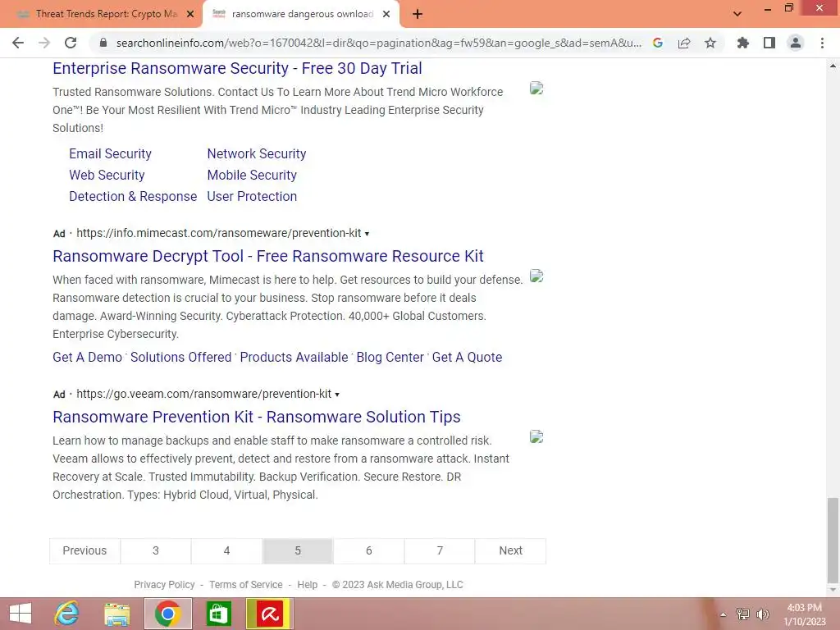The height and width of the screenshot is (630, 840).
Task: Click the padlock site info icon
Action: [x=103, y=43]
